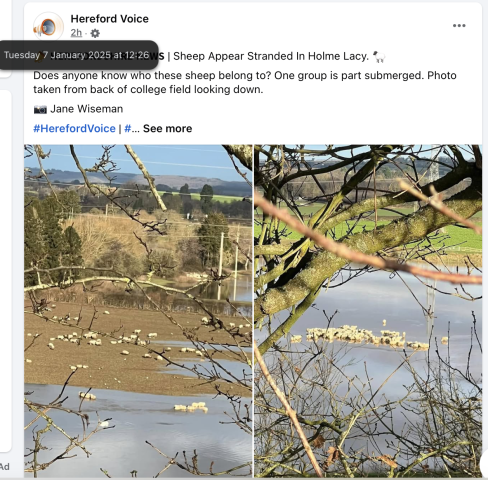Click the post audience gear icon
The image size is (488, 480).
95,33
